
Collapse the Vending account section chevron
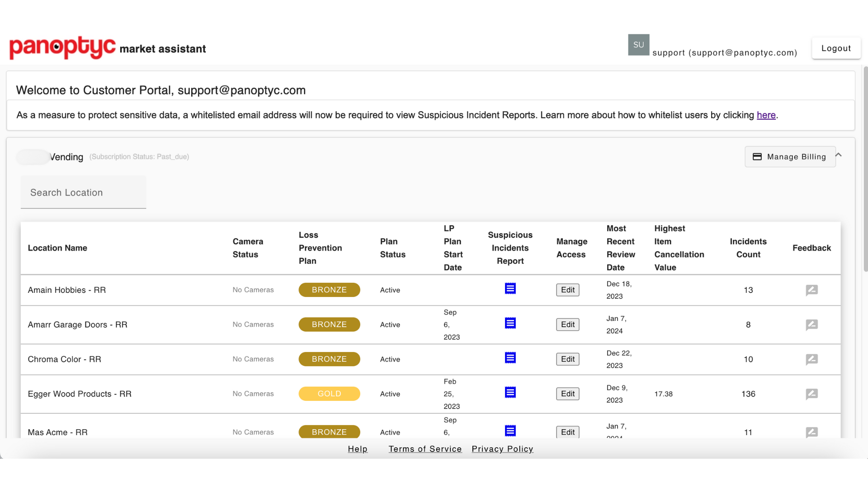(x=838, y=155)
